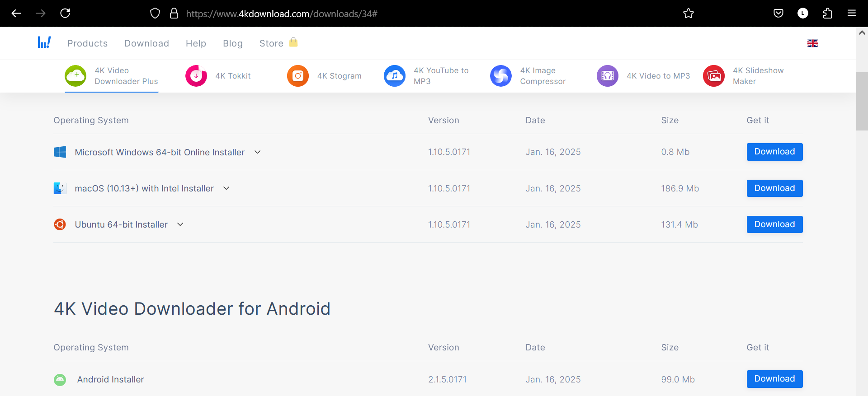Click the Android version '2.1.5.0171' text
868x396 pixels.
pos(448,380)
